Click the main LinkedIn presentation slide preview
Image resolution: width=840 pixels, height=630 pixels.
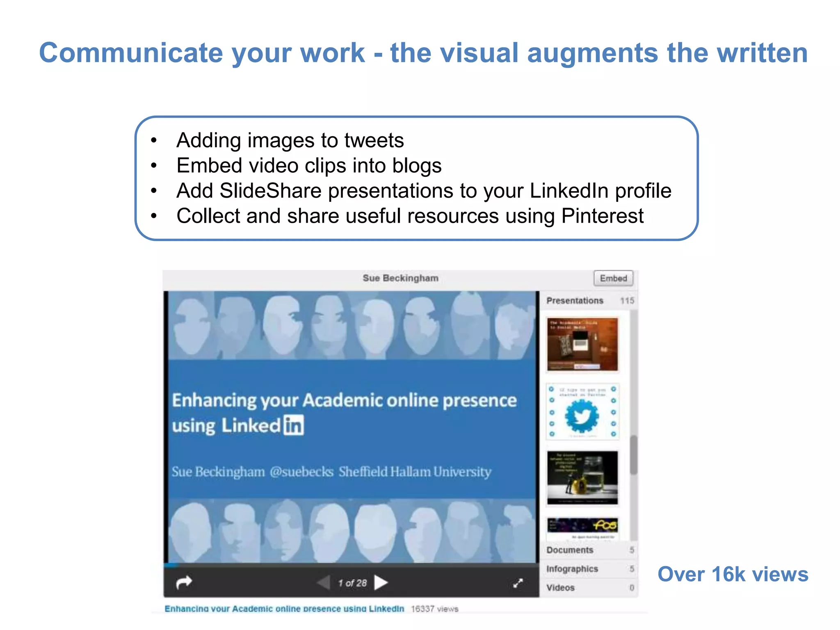tap(352, 427)
